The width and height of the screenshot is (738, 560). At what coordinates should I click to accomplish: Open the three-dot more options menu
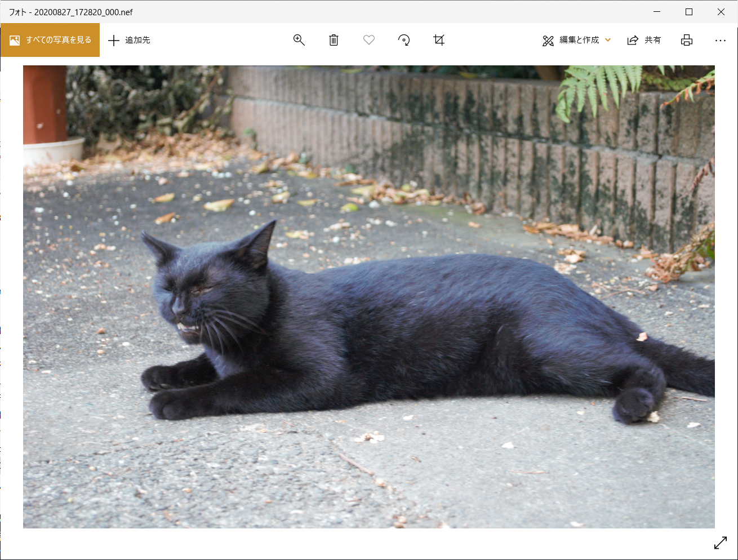720,40
